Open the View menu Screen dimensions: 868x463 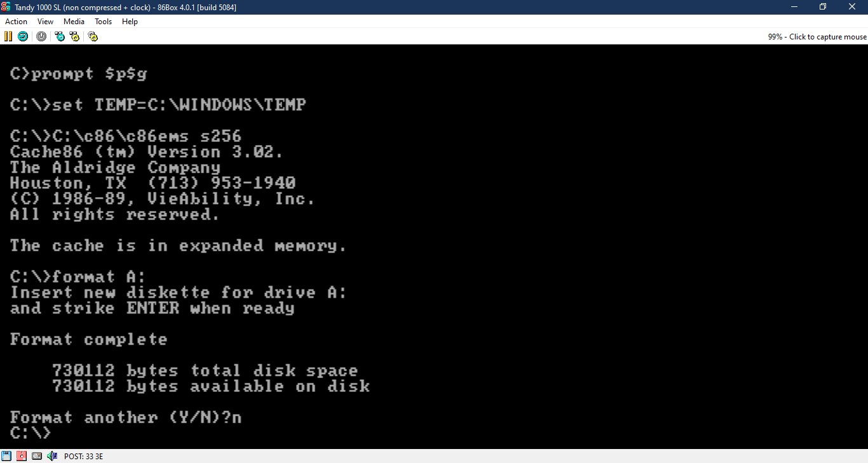click(45, 21)
